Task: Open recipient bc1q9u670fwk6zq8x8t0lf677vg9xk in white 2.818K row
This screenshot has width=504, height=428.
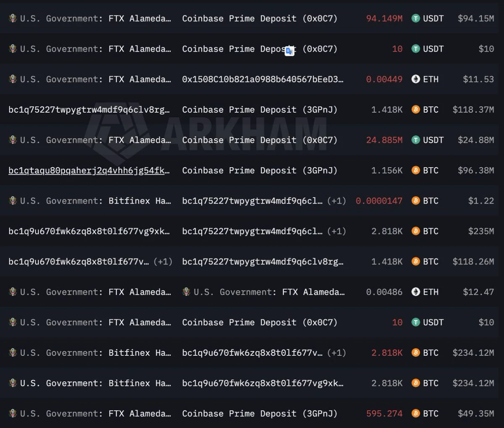Action: (x=263, y=383)
